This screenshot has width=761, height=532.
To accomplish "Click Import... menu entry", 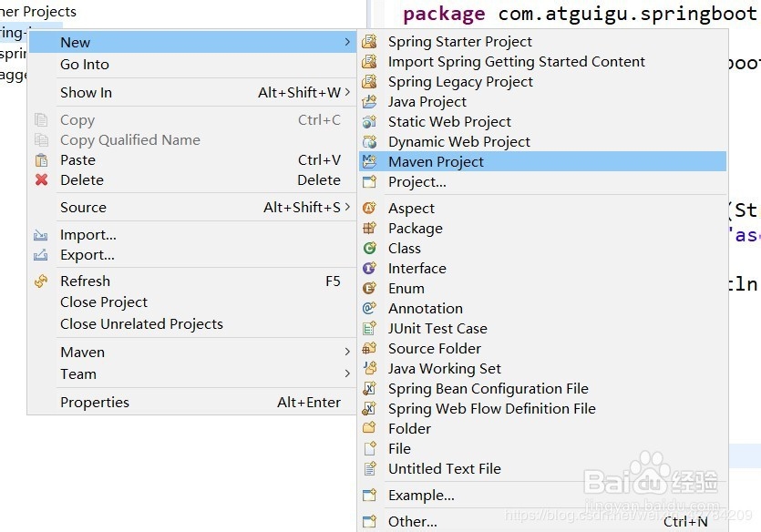I will (87, 235).
